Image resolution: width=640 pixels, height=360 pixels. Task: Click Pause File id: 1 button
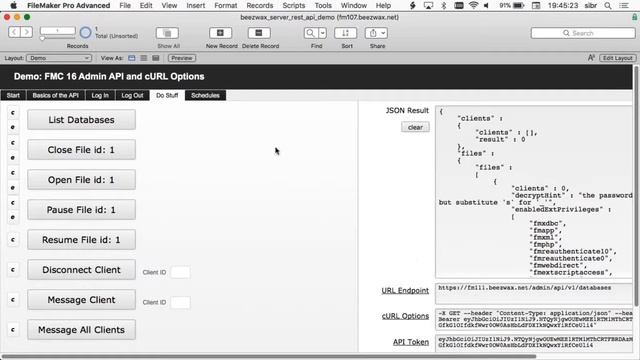coord(81,210)
